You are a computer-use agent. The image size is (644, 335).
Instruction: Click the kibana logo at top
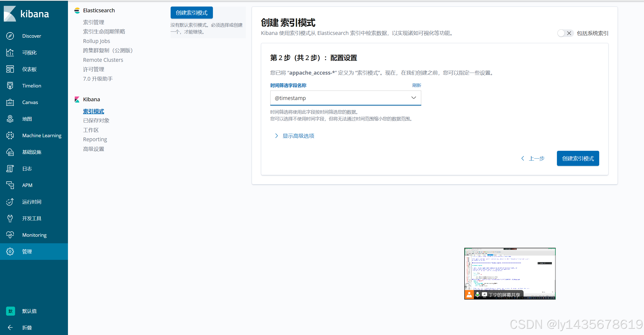click(x=26, y=14)
